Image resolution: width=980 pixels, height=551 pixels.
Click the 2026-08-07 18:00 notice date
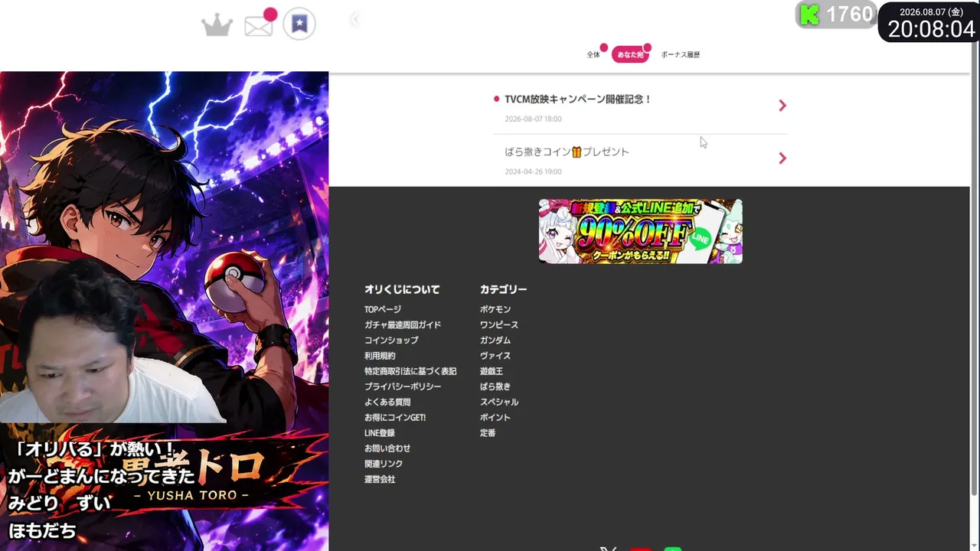tap(533, 119)
